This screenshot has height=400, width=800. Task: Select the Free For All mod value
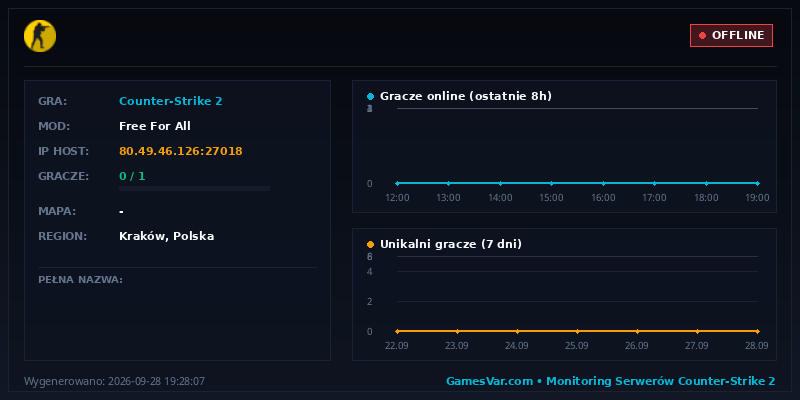pos(155,126)
